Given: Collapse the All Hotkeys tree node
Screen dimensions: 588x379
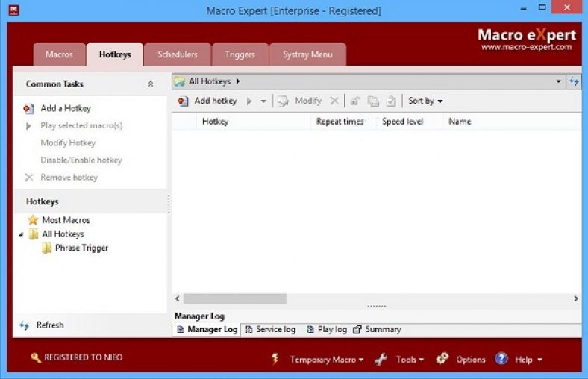Looking at the screenshot, I should (x=21, y=234).
